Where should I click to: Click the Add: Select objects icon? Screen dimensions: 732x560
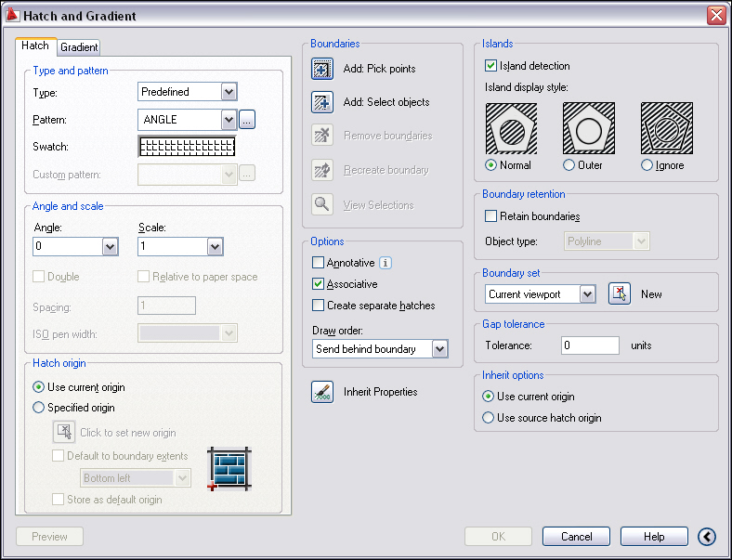tap(322, 102)
